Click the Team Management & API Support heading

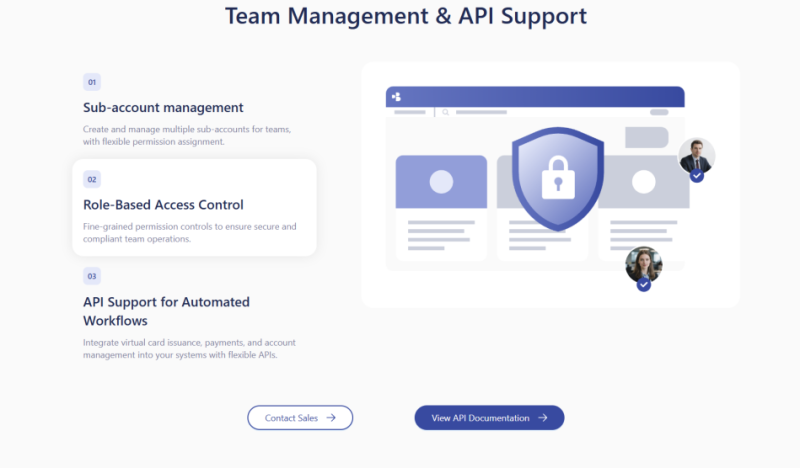coord(405,16)
